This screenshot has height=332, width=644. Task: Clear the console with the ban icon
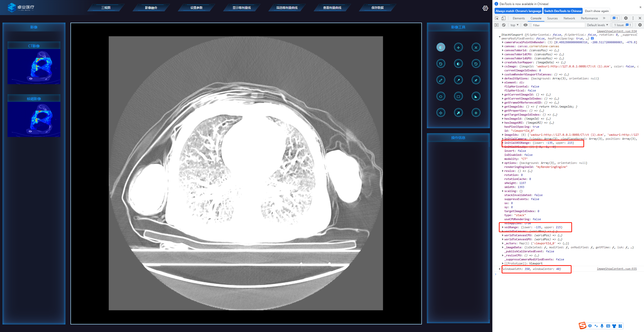504,25
